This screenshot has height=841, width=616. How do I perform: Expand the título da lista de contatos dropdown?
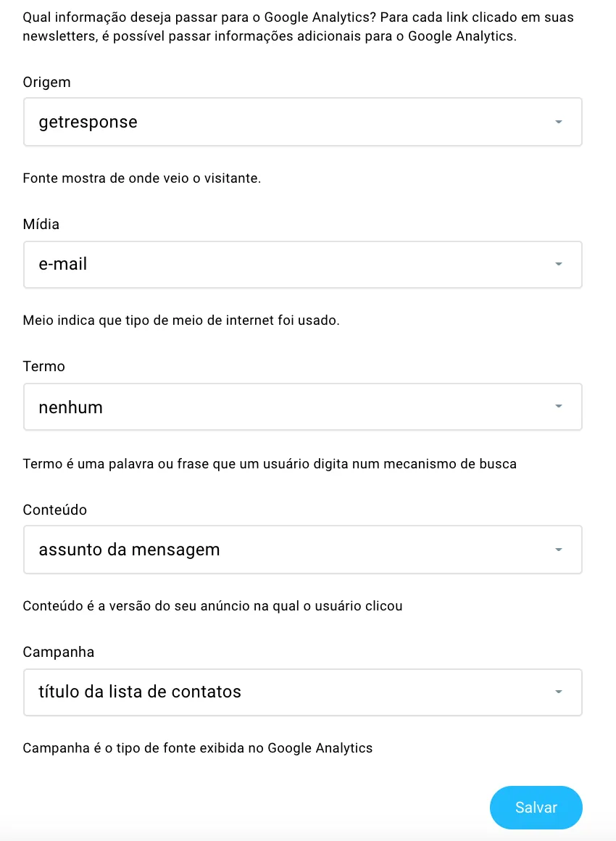point(302,692)
